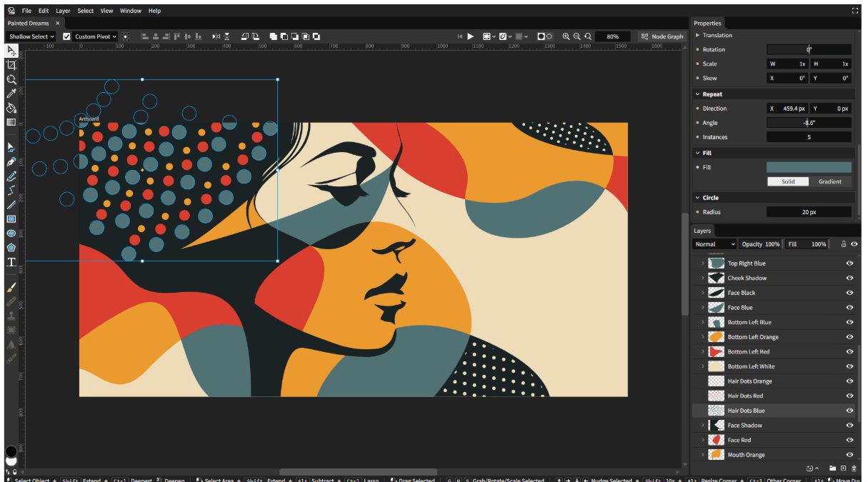Choose the Ellipse shape tool
This screenshot has width=868, height=482.
click(11, 234)
